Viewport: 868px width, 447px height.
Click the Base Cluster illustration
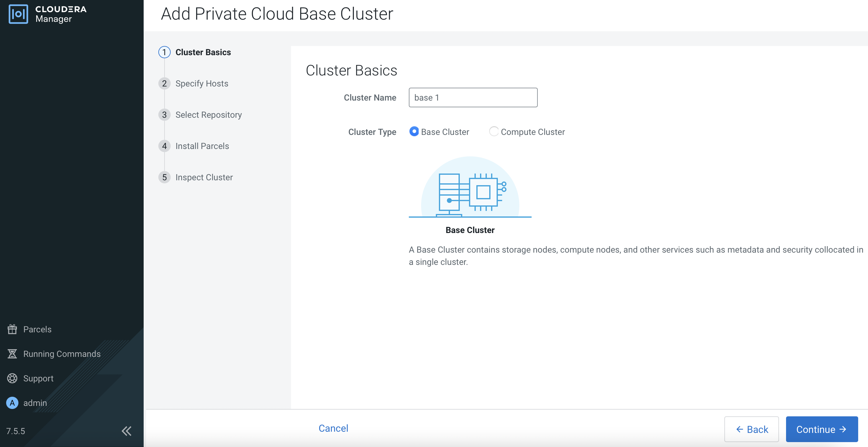pos(470,188)
